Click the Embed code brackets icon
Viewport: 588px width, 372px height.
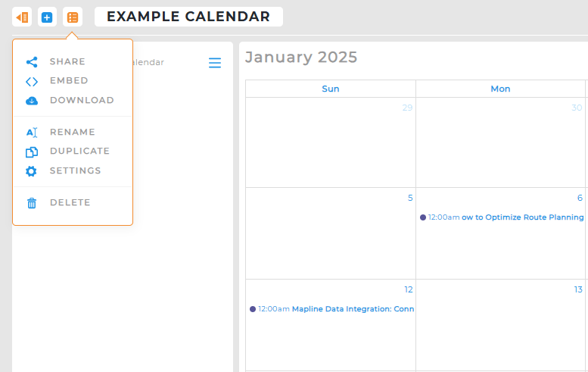32,81
